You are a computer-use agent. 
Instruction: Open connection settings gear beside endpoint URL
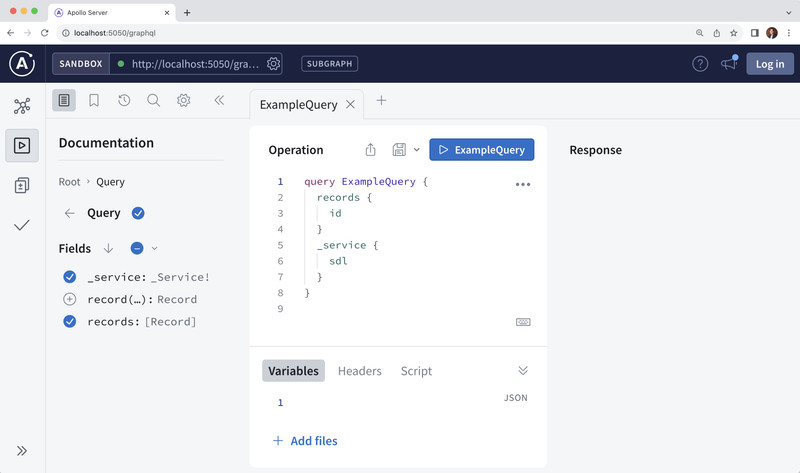[273, 64]
